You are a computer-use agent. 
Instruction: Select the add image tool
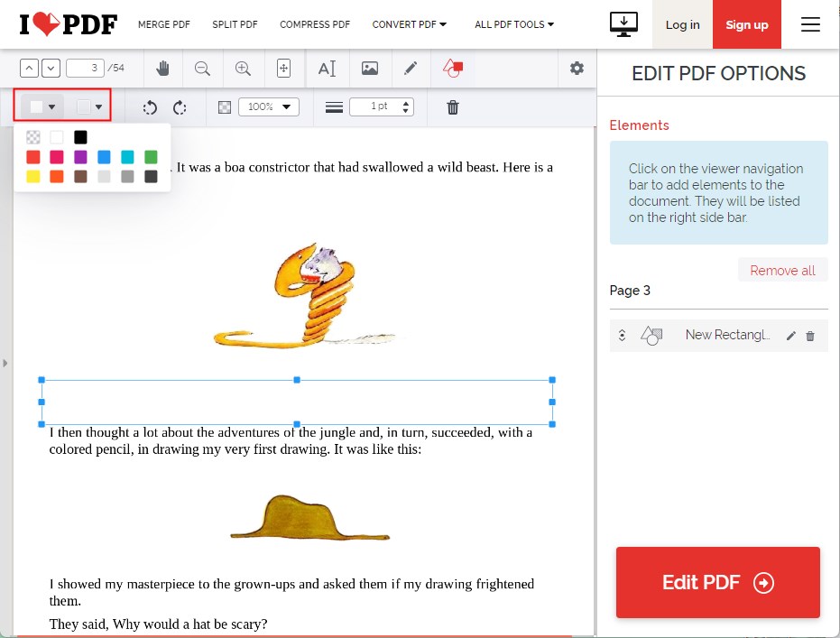click(x=370, y=68)
